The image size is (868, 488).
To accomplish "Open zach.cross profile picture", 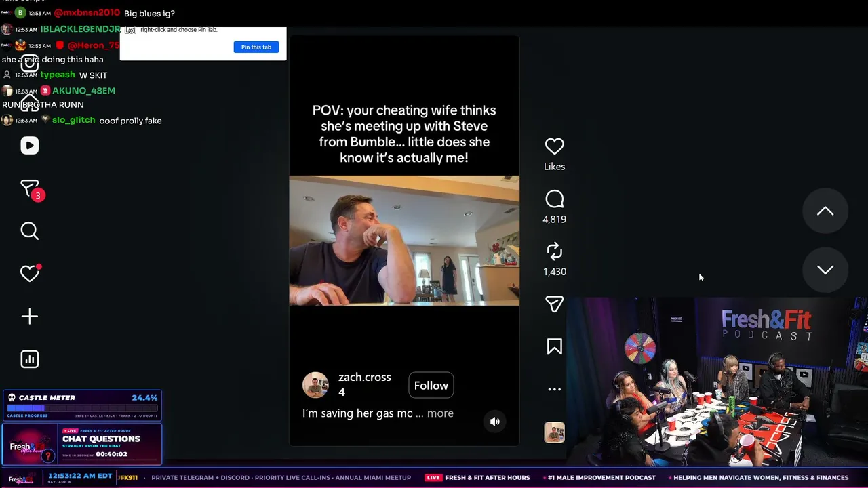I will pyautogui.click(x=315, y=385).
